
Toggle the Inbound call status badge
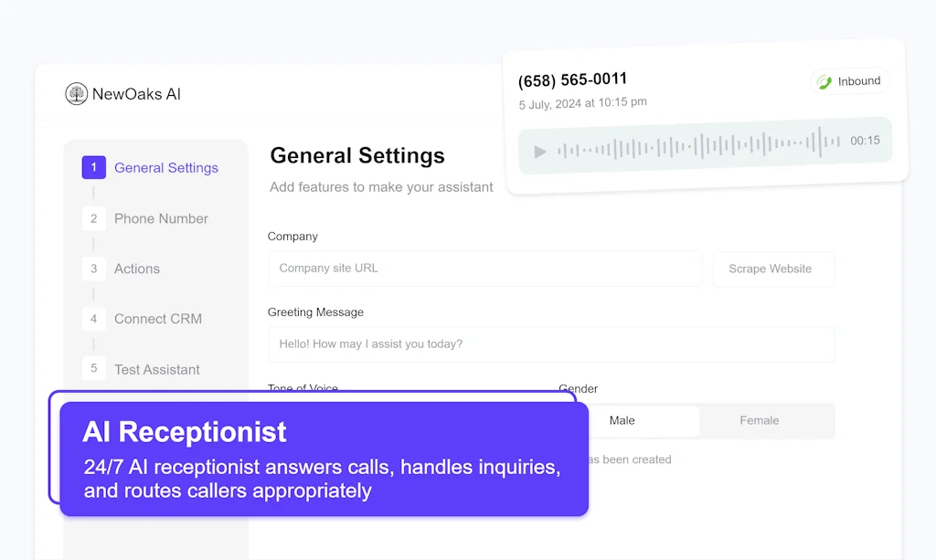coord(850,80)
